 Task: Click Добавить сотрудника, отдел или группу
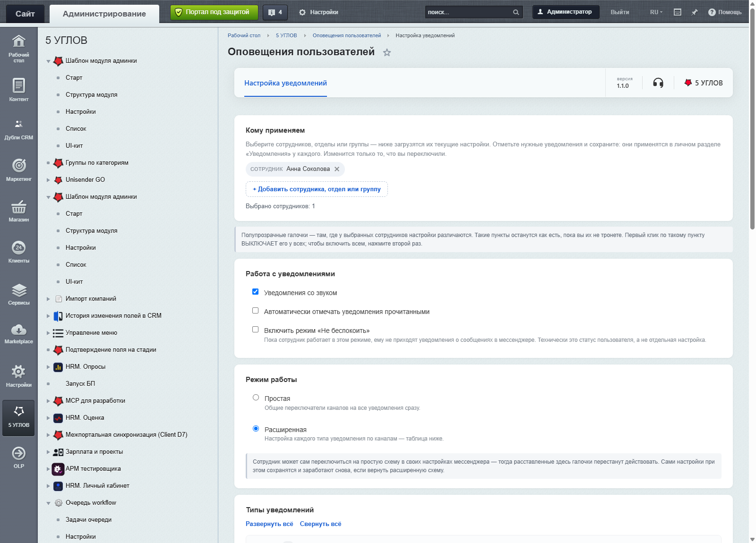[x=317, y=189]
